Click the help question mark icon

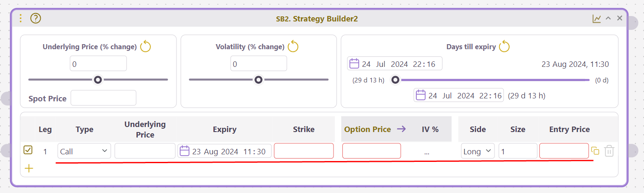[x=36, y=19]
